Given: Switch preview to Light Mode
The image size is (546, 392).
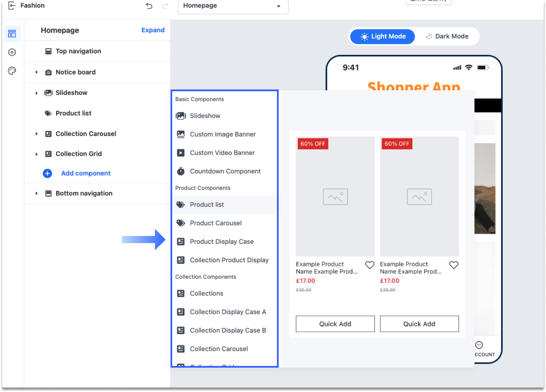Looking at the screenshot, I should tap(382, 36).
